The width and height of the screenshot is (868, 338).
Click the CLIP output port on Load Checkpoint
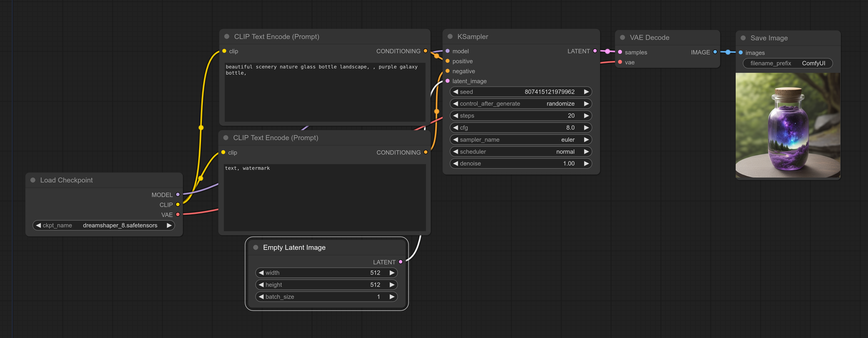click(179, 204)
